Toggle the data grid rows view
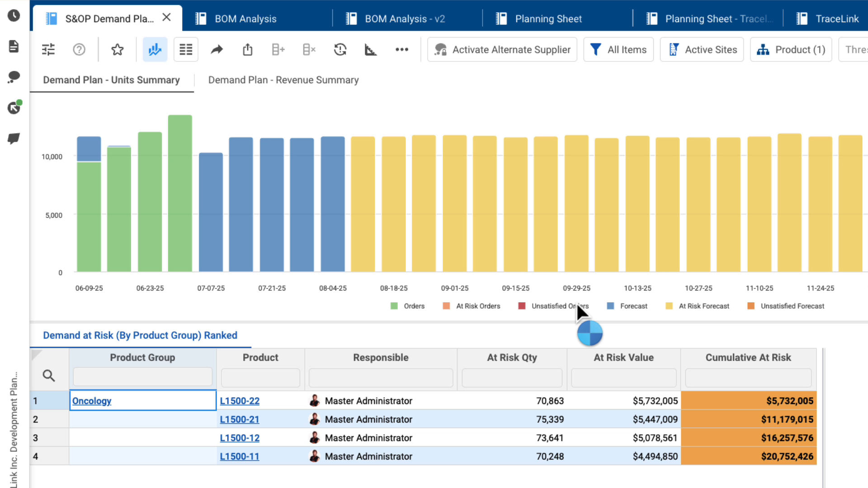 point(186,49)
